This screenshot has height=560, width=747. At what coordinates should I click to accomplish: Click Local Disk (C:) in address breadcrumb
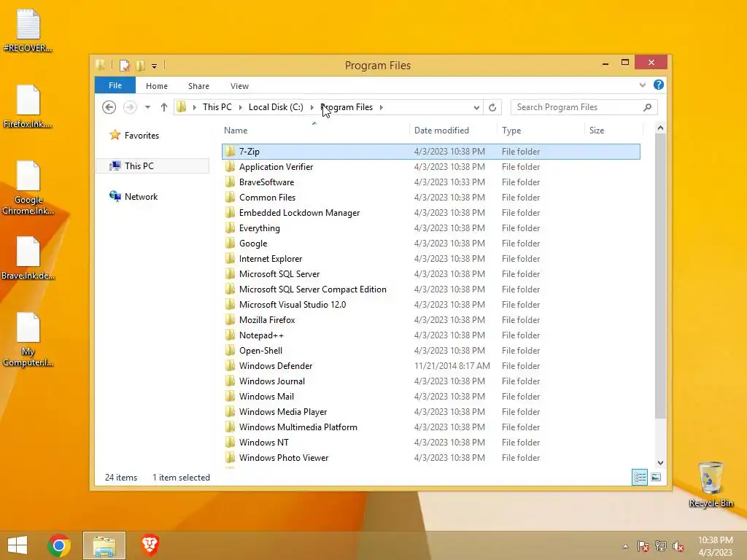click(276, 107)
